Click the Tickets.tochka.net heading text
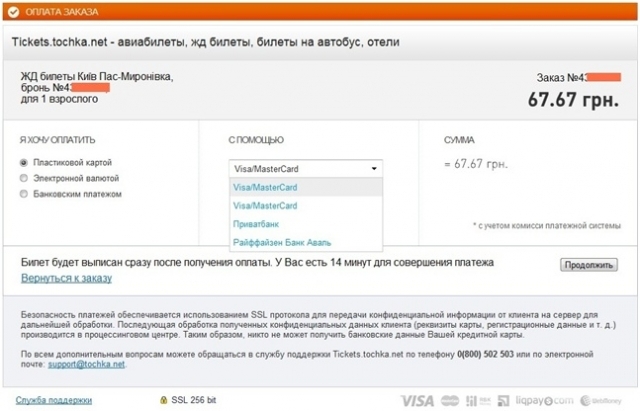The image size is (640, 411). pos(205,42)
